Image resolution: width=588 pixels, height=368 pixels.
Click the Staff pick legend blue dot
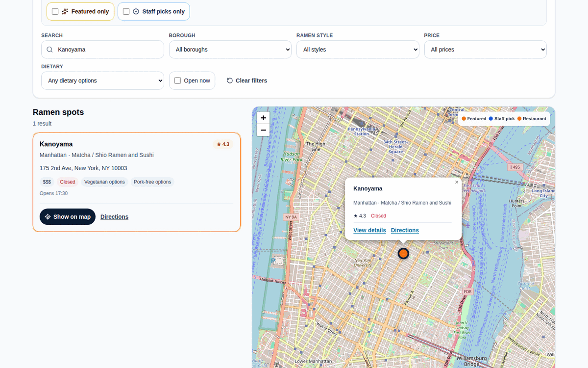click(x=491, y=119)
